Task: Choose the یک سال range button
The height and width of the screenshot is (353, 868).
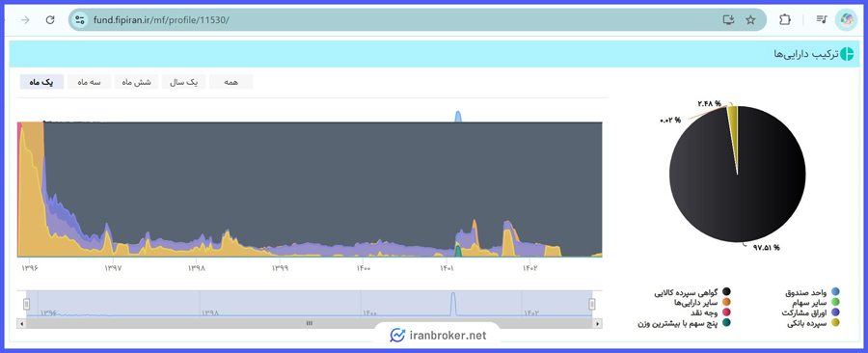Action: pyautogui.click(x=184, y=82)
